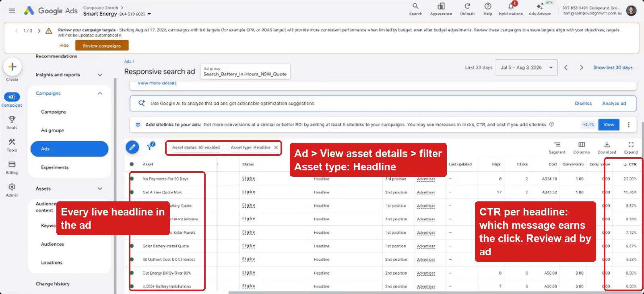Remove the Asset type: Headline filter
Screen dimensions: 644x294
point(276,148)
